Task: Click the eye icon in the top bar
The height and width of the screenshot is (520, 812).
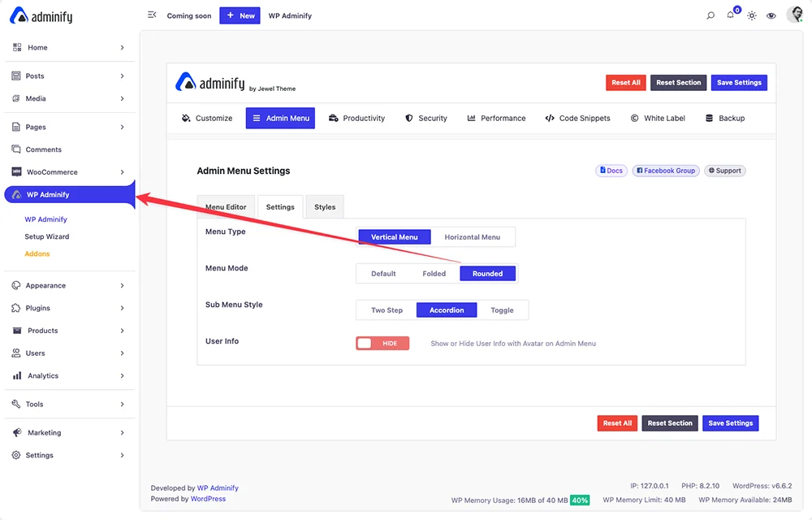Action: (771, 15)
